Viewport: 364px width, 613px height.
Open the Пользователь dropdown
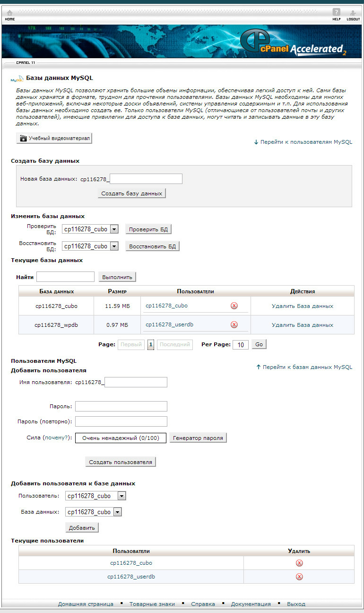pyautogui.click(x=95, y=496)
